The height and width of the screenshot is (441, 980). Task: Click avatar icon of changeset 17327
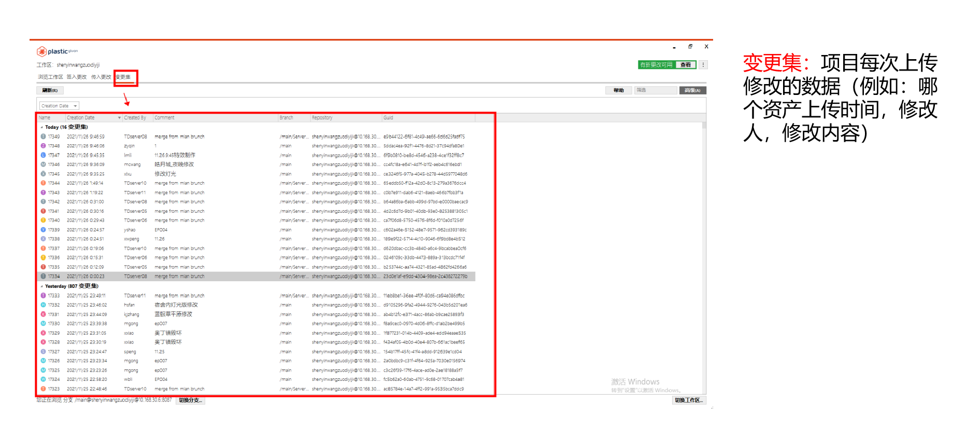(43, 352)
